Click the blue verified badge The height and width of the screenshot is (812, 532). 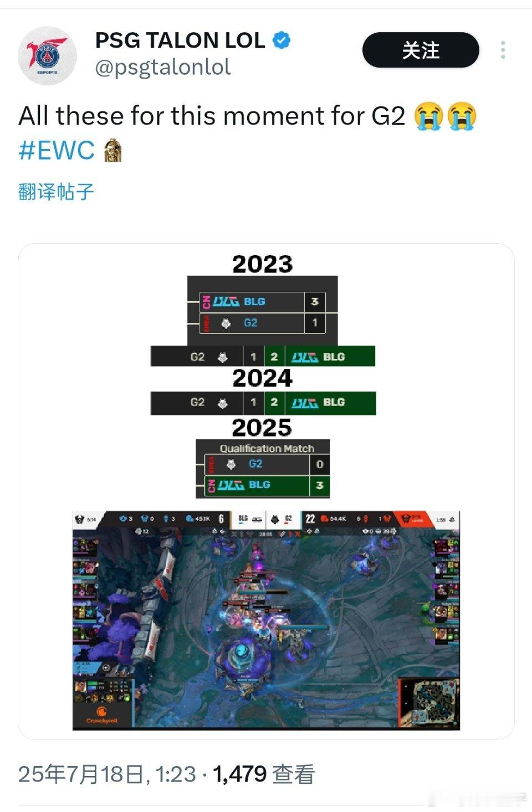click(282, 40)
